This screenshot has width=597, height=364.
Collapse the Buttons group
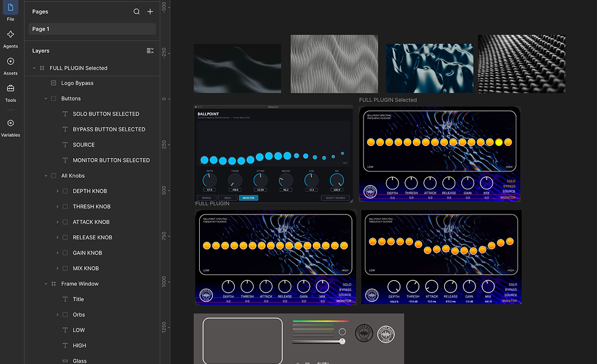[46, 98]
